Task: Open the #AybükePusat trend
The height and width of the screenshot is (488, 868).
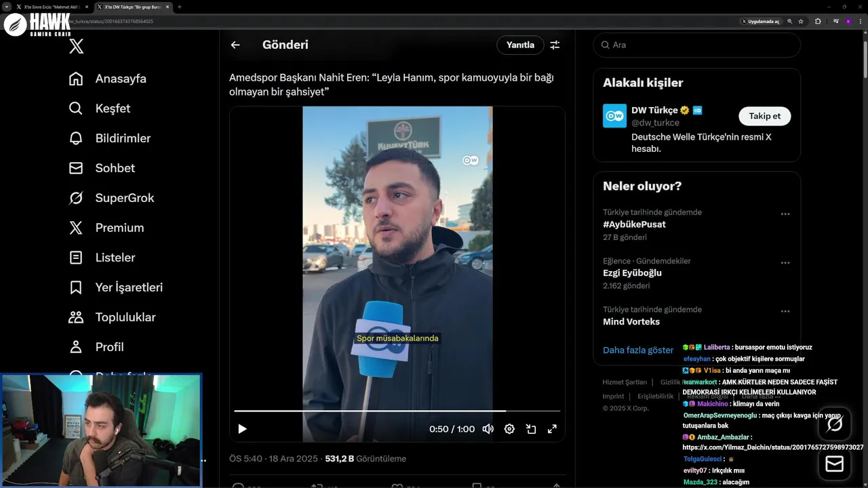Action: tap(634, 224)
